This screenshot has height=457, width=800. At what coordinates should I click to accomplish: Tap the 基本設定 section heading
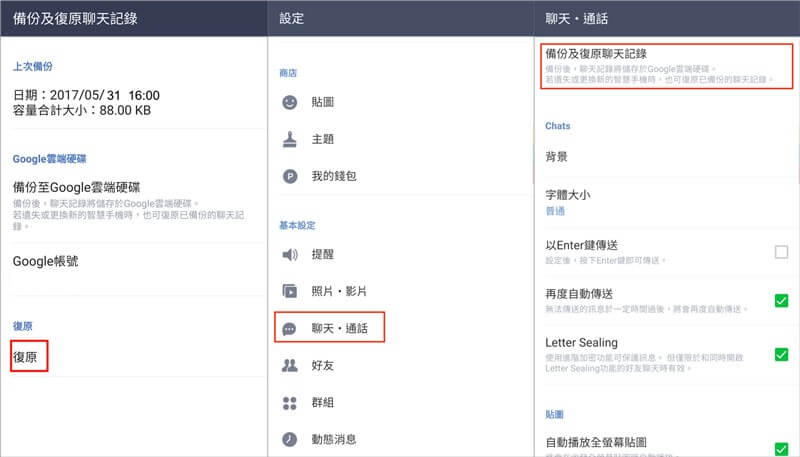click(297, 225)
